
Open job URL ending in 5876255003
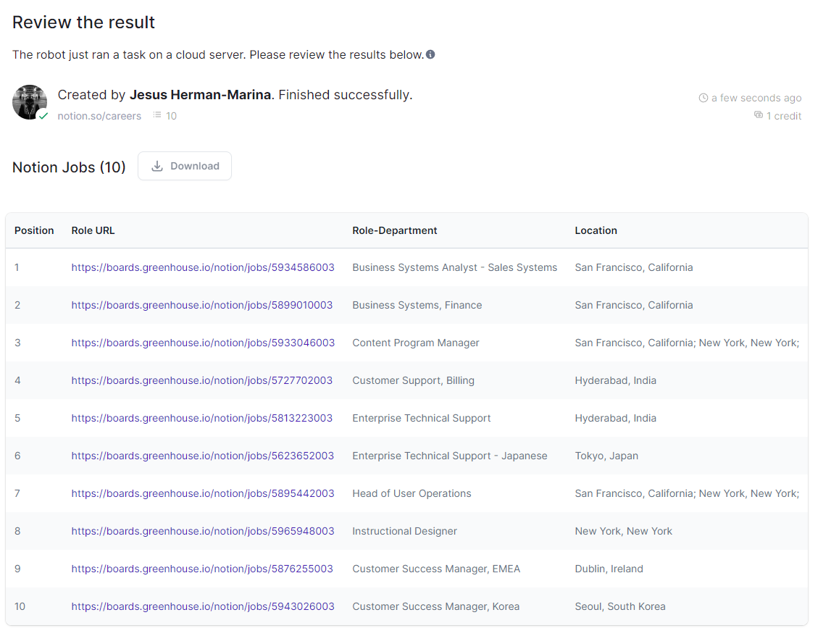click(x=202, y=569)
